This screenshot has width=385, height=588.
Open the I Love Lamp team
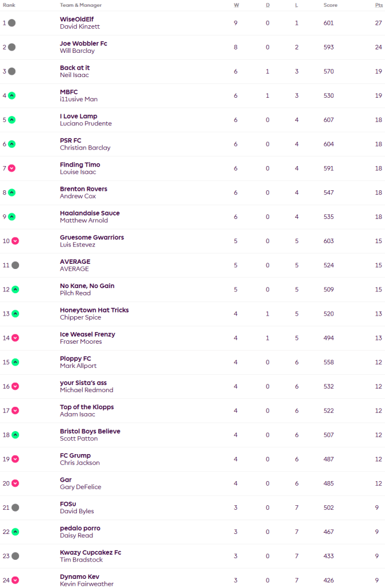pos(79,116)
